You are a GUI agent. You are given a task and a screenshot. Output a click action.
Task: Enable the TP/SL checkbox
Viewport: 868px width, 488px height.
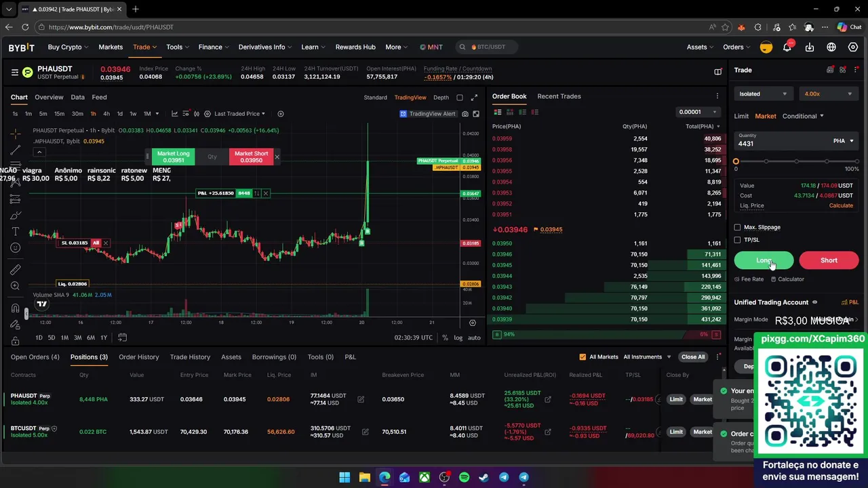[738, 240]
